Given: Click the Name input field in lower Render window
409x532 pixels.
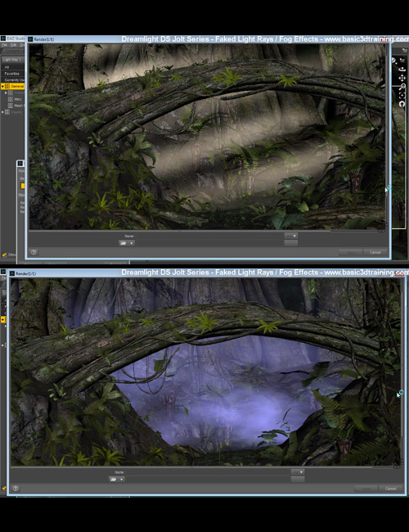Looking at the screenshot, I should tap(208, 472).
